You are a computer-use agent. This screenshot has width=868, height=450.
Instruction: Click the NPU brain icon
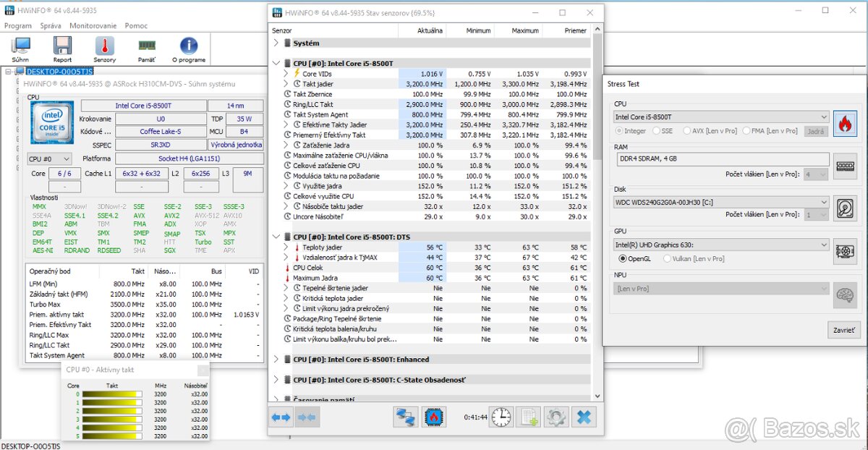845,294
